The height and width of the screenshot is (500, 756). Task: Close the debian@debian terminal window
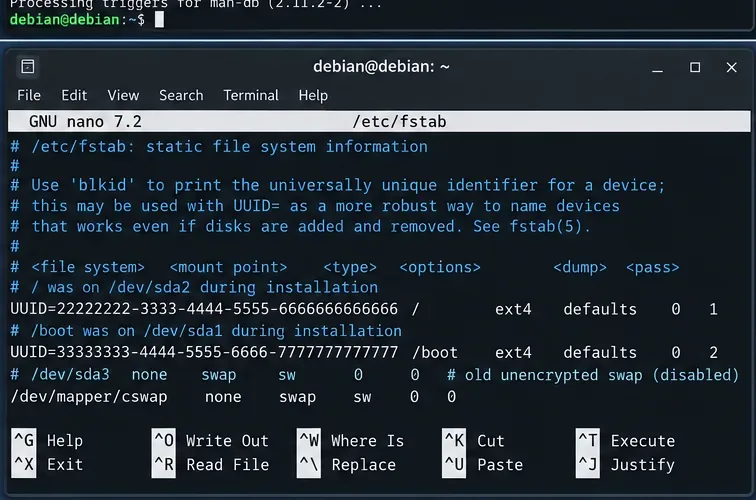click(731, 67)
